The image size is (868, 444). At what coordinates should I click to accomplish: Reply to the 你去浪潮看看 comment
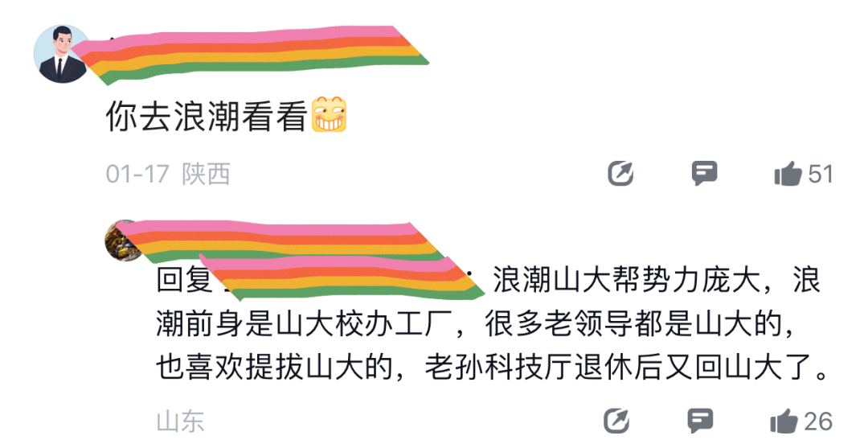(x=704, y=174)
